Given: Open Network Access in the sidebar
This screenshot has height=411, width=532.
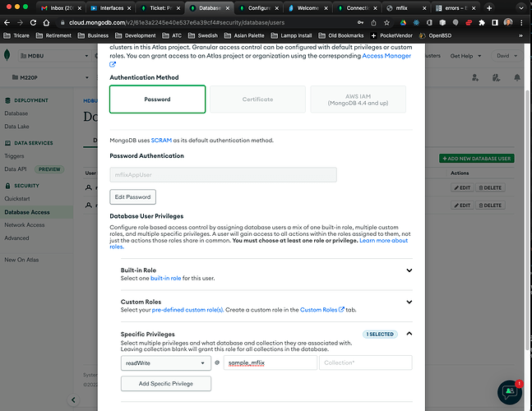Looking at the screenshot, I should 25,224.
